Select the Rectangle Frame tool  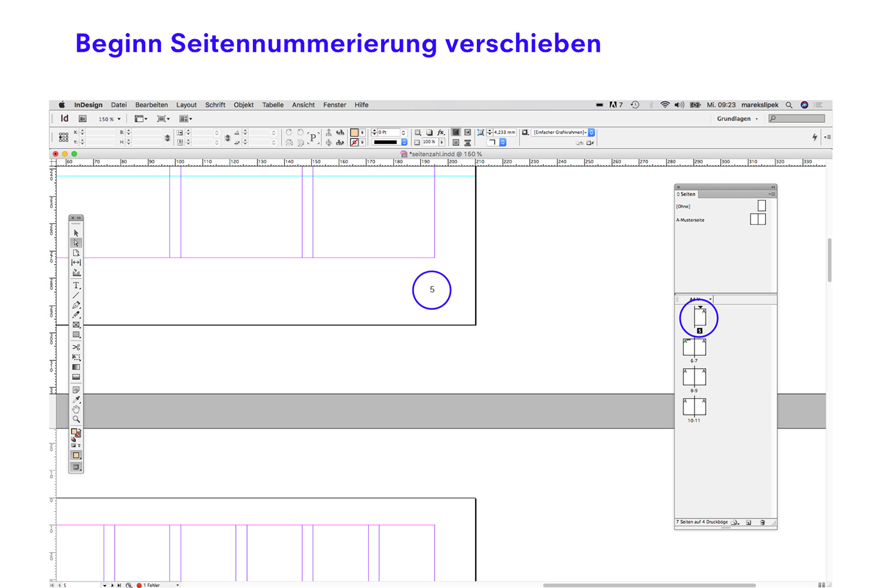click(76, 325)
